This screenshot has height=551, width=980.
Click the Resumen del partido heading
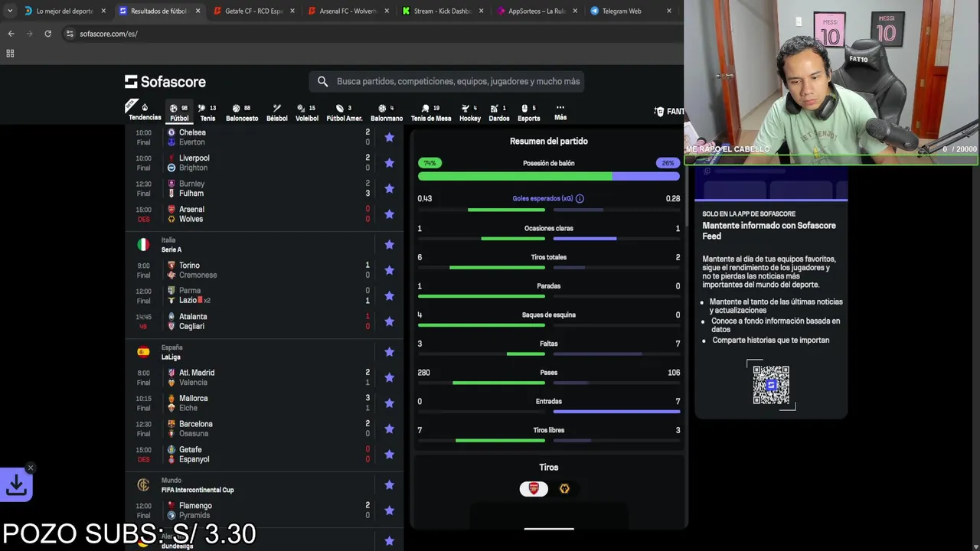click(x=549, y=141)
